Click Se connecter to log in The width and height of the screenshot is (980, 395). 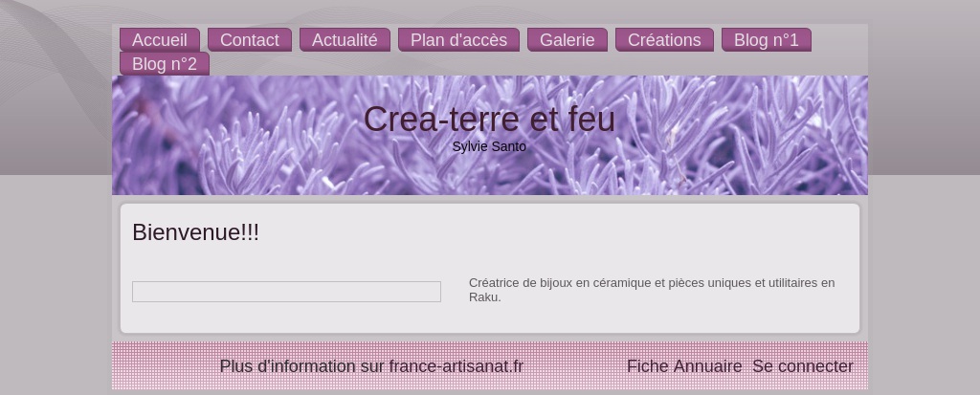(803, 366)
